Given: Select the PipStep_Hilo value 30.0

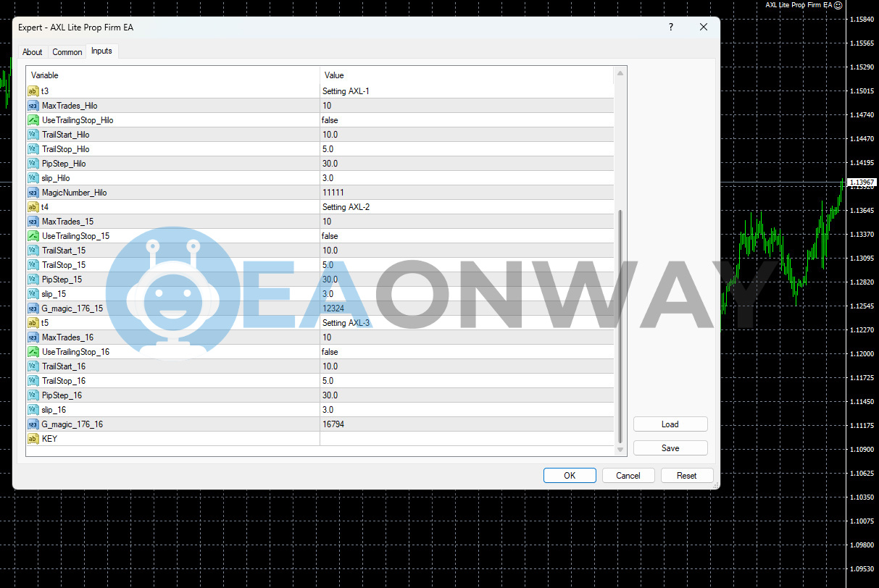Looking at the screenshot, I should 330,164.
